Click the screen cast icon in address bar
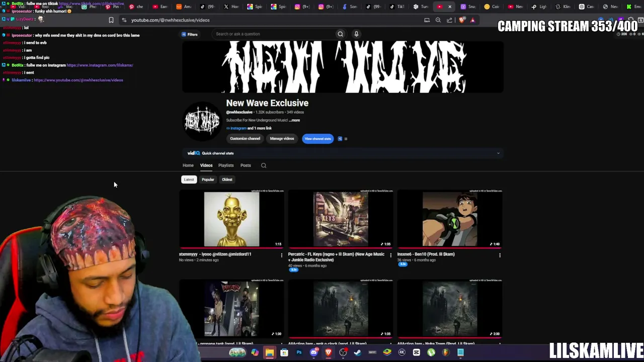 pyautogui.click(x=427, y=20)
